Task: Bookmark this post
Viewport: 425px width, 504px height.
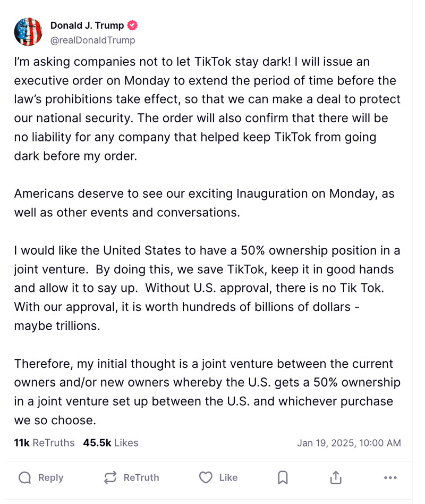Action: [283, 477]
